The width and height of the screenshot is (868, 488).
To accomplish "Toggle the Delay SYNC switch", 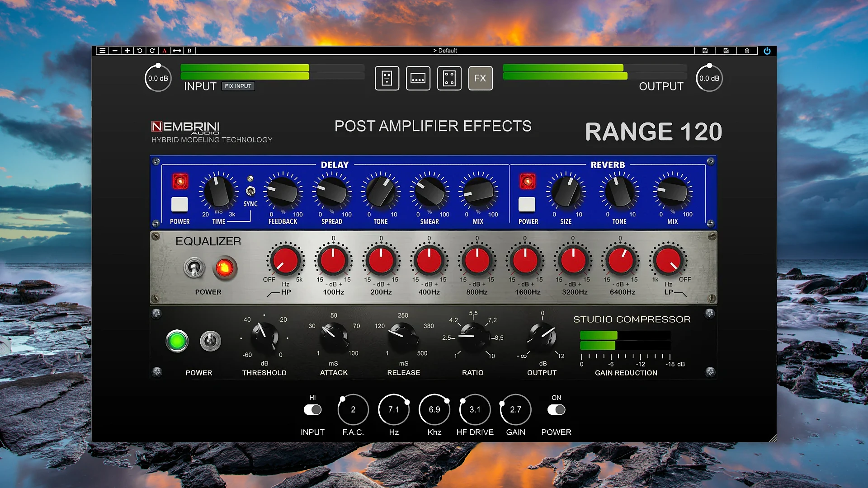I will tap(250, 191).
